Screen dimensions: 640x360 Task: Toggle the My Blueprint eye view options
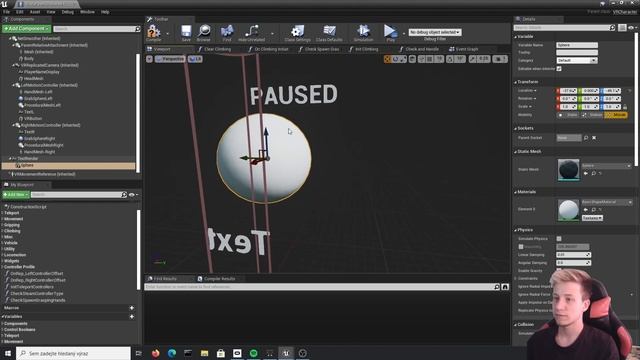pos(133,195)
